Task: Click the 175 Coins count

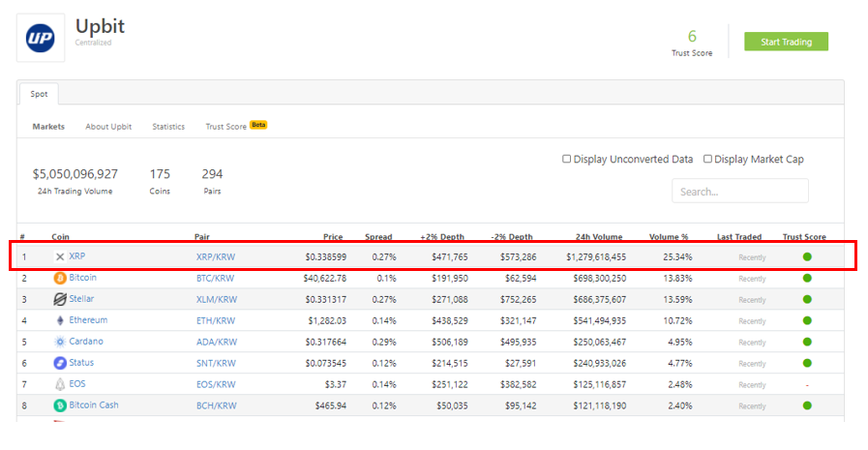Action: [x=160, y=174]
